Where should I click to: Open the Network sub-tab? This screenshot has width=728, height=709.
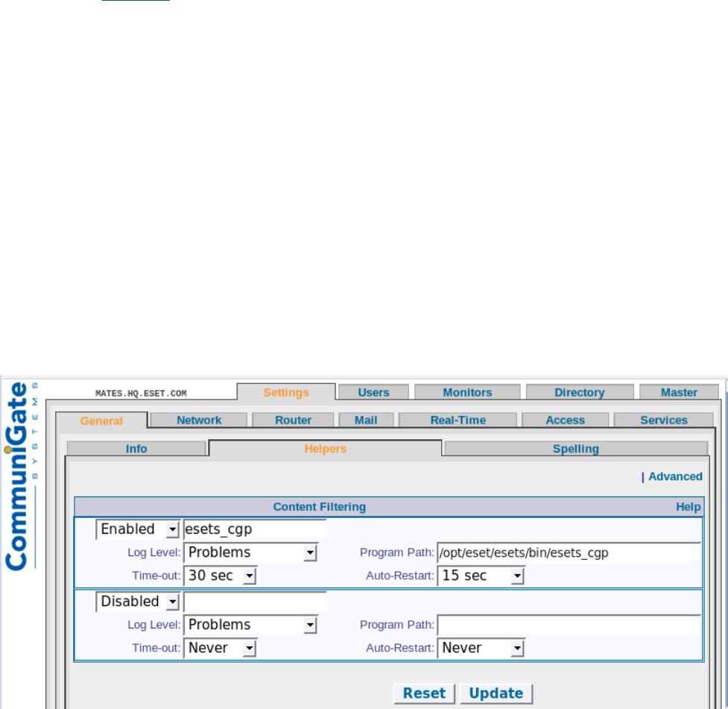click(199, 420)
